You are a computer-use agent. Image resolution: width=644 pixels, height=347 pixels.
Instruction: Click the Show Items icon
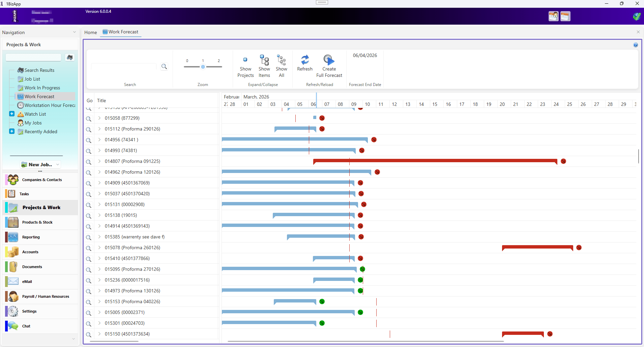(264, 60)
